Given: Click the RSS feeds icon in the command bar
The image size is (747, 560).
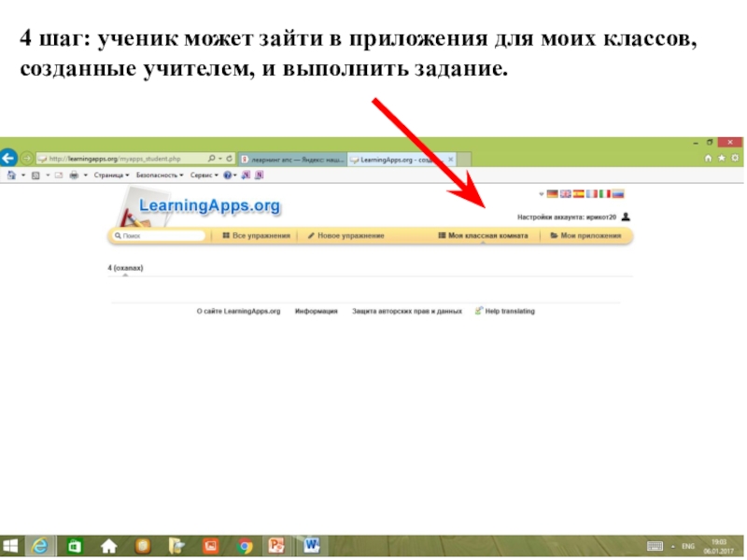Looking at the screenshot, I should pos(35,175).
